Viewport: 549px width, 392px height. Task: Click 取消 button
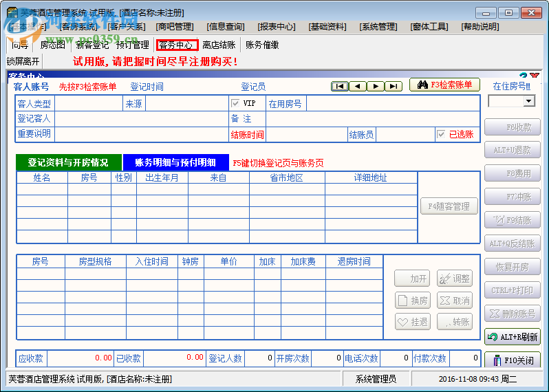tap(455, 301)
